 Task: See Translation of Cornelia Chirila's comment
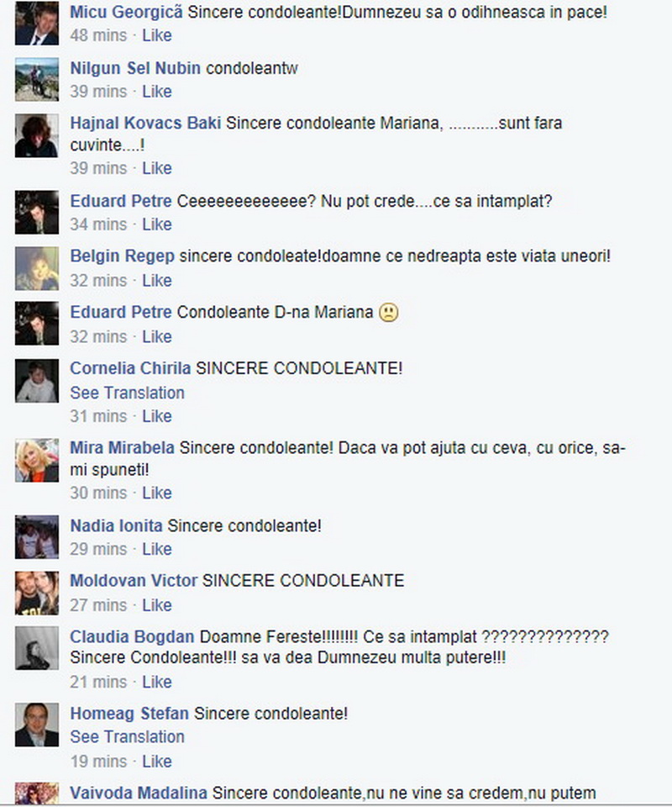tap(127, 393)
